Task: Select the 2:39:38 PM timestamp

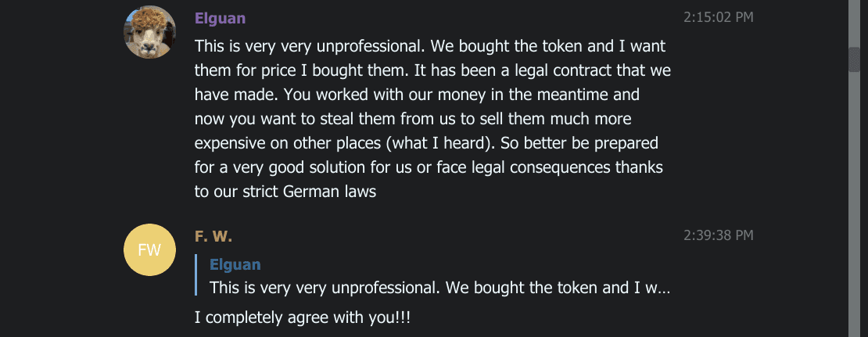Action: click(x=718, y=235)
